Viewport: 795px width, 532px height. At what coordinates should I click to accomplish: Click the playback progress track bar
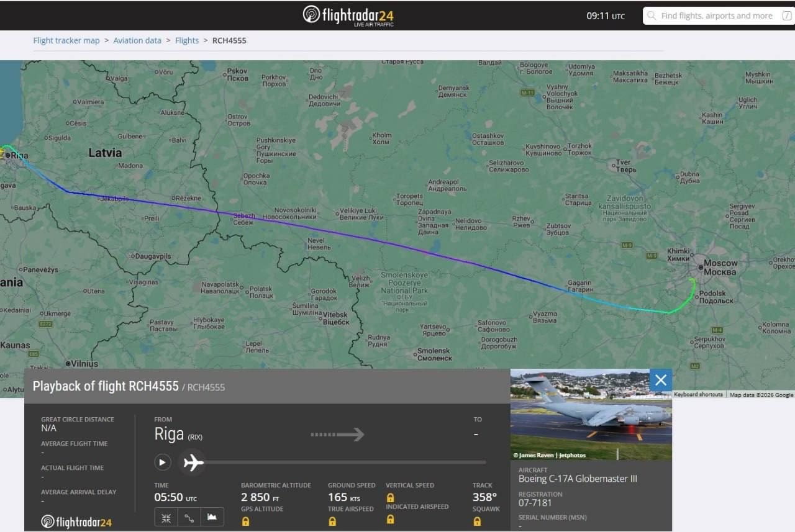click(345, 462)
